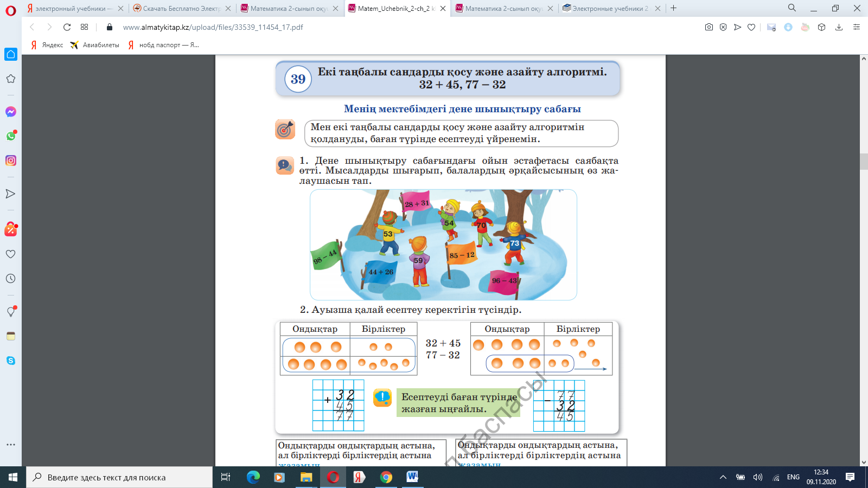Switch to the 'Электронные учебники 2' tab
This screenshot has width=868, height=488.
tap(612, 8)
